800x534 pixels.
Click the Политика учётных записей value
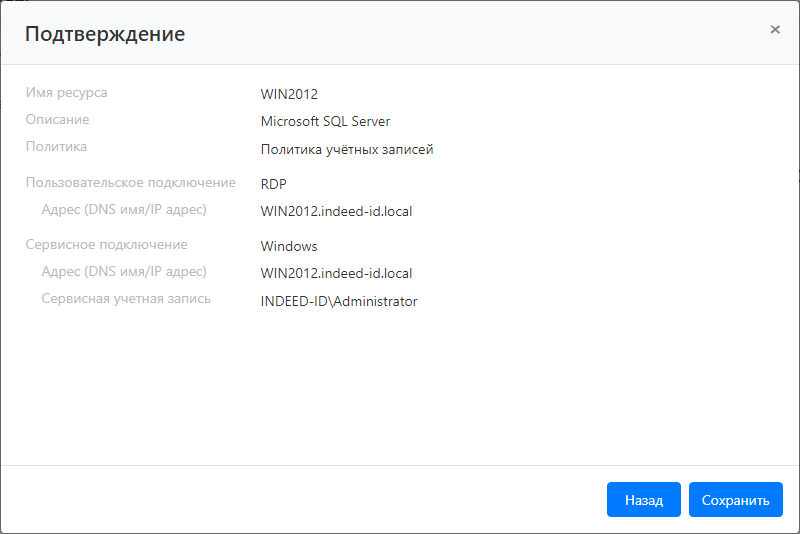[x=346, y=149]
